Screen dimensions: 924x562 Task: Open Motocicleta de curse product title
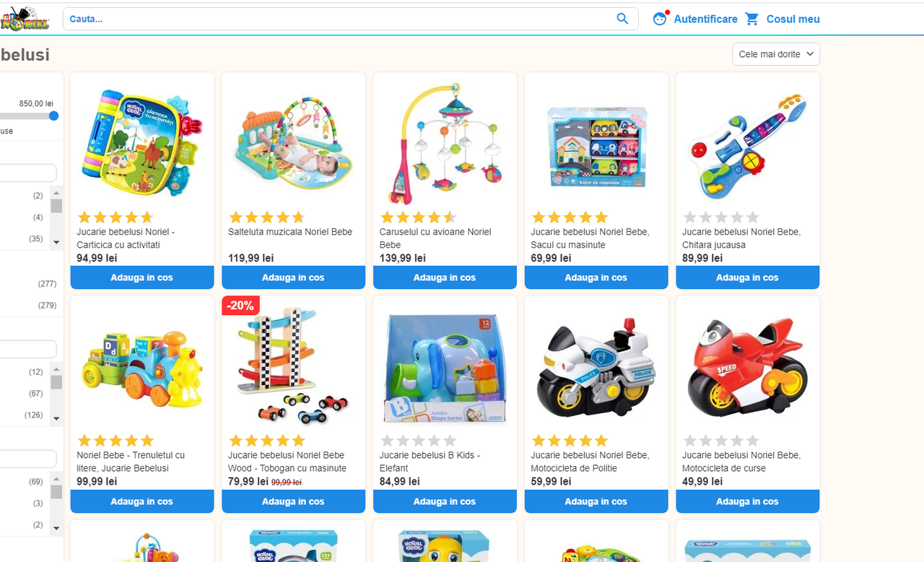[x=741, y=462]
